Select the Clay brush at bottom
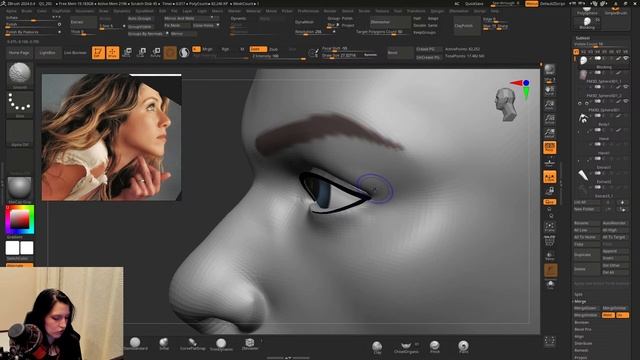Viewport: 640px width, 360px height. tap(378, 347)
